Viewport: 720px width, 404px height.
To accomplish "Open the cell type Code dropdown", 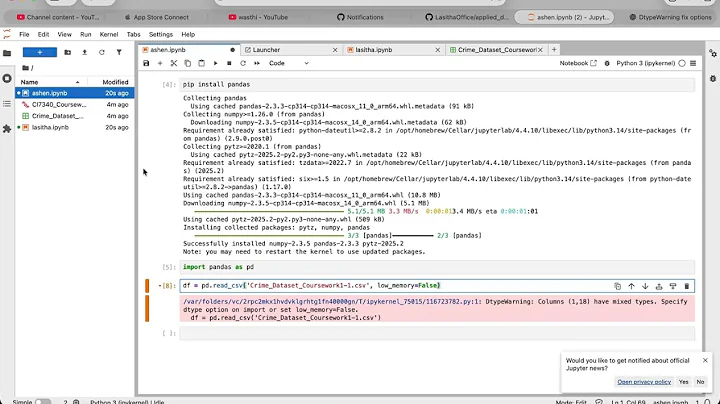I will (x=288, y=63).
